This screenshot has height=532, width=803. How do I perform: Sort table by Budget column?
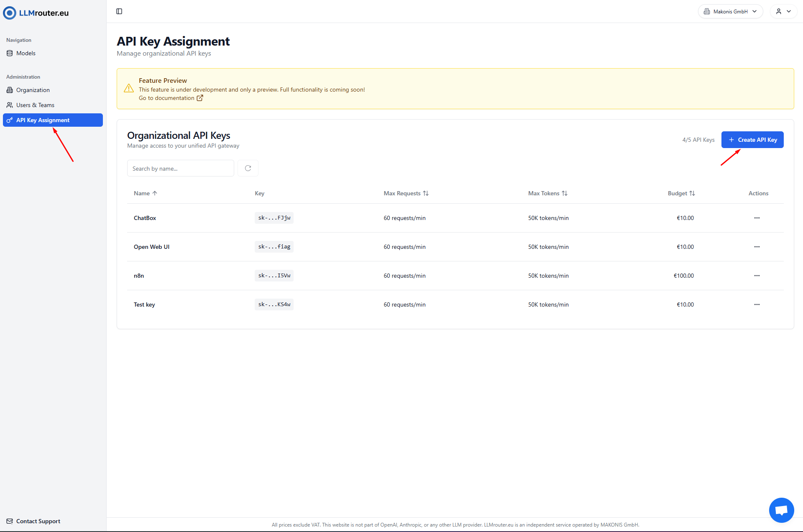pyautogui.click(x=681, y=193)
